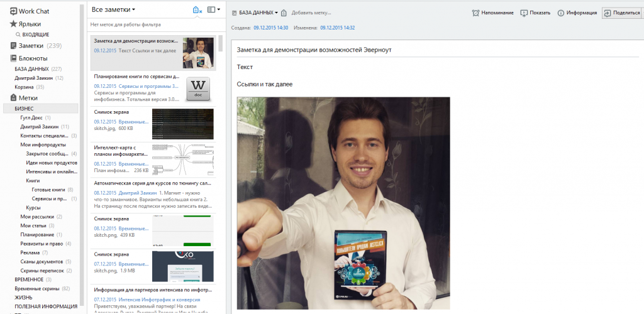Select the Скрины переписок tag
The width and height of the screenshot is (644, 314).
click(46, 271)
